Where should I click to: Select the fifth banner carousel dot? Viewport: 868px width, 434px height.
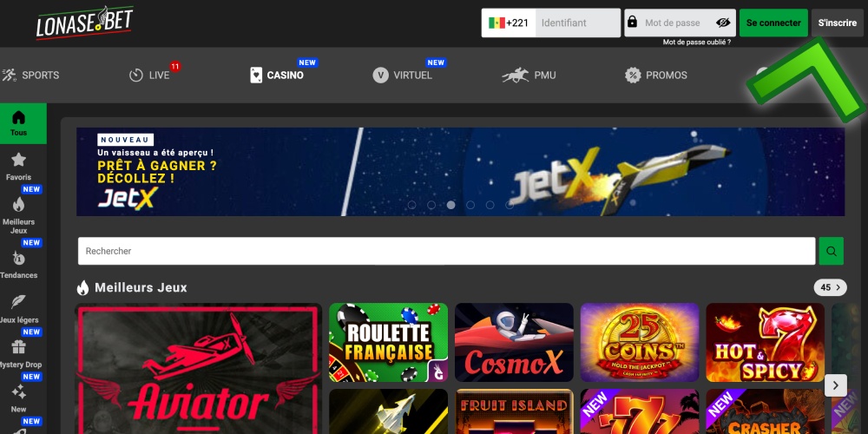point(490,205)
